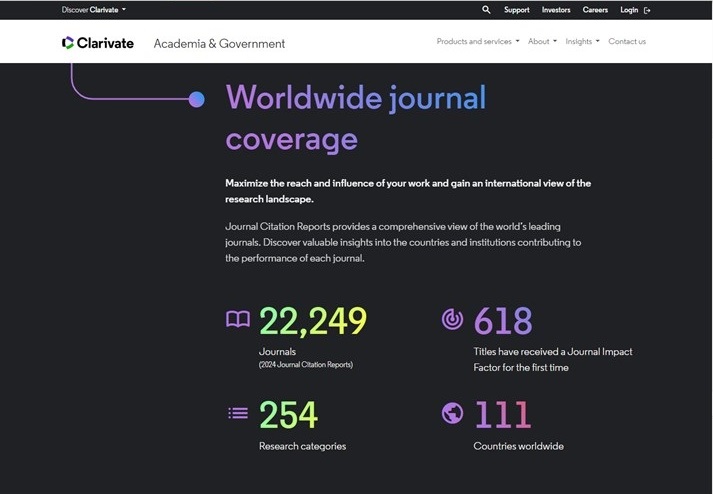713x494 pixels.
Task: Click the 618 titles figure
Action: pos(503,321)
